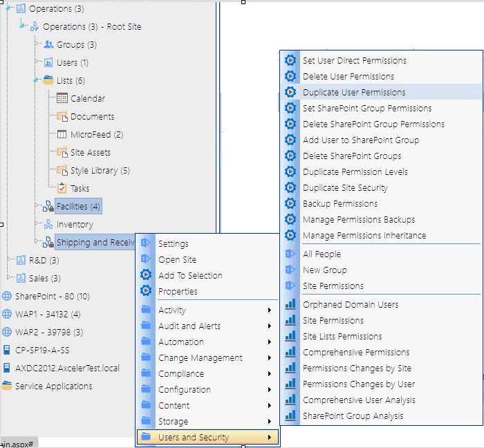Expand the Facilities (4) node
Screen dimensions: 484x448
(36, 205)
